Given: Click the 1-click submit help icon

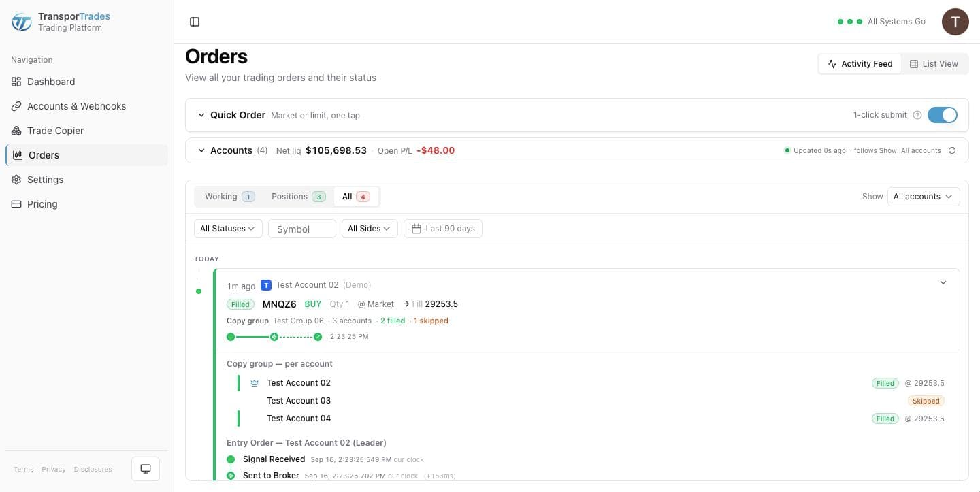Looking at the screenshot, I should click(917, 115).
